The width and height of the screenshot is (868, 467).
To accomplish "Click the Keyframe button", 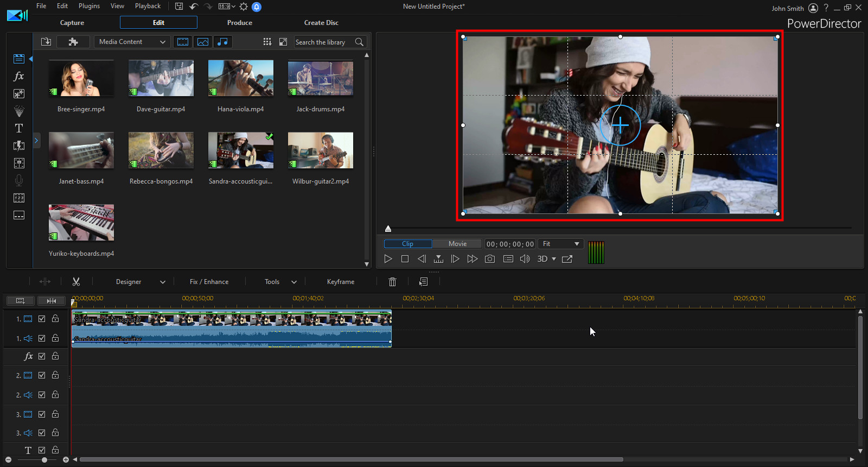I will (340, 282).
